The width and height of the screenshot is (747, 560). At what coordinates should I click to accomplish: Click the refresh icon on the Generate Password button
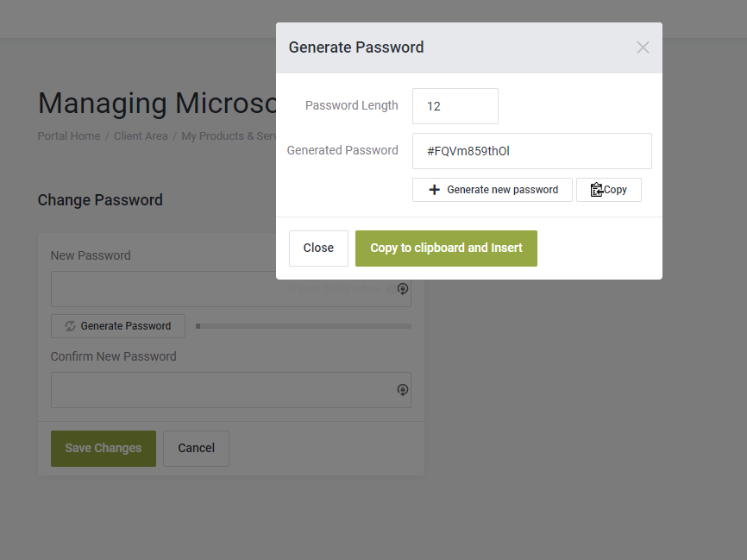70,326
